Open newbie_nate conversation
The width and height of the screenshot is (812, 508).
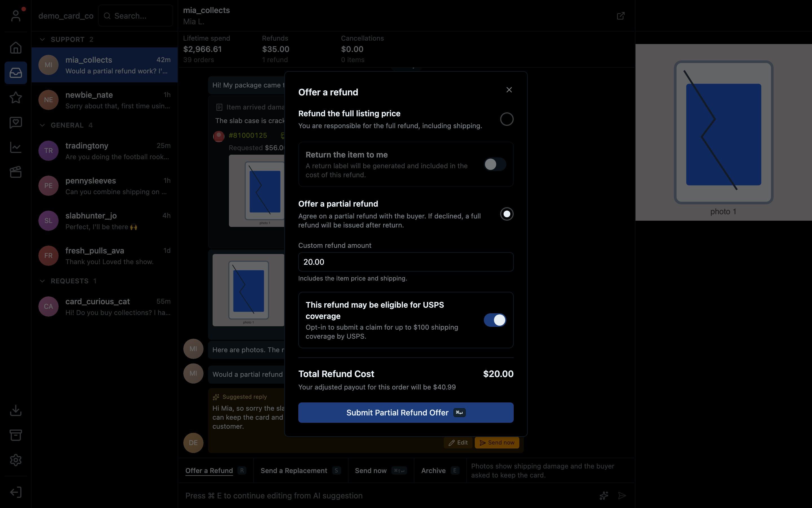pos(105,100)
